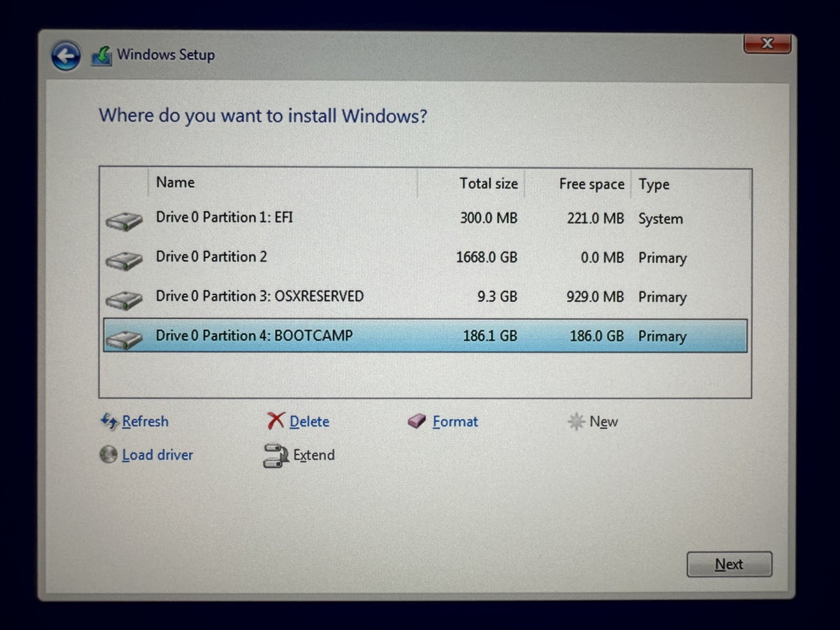Click the drive icon for Partition 2
Viewport: 840px width, 630px height.
124,261
